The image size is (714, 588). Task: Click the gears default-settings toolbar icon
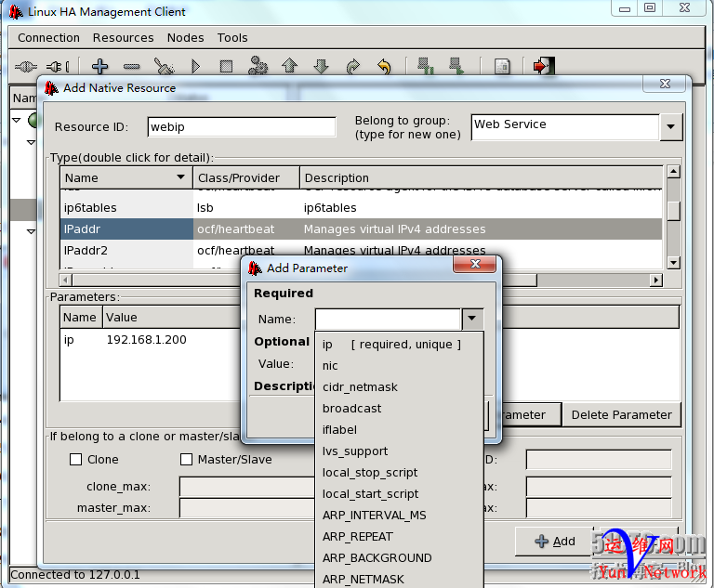[x=258, y=66]
